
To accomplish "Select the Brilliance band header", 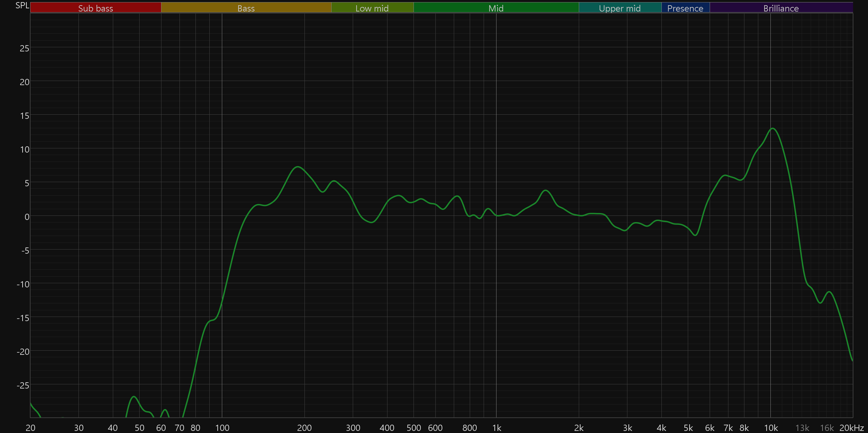I will (781, 8).
